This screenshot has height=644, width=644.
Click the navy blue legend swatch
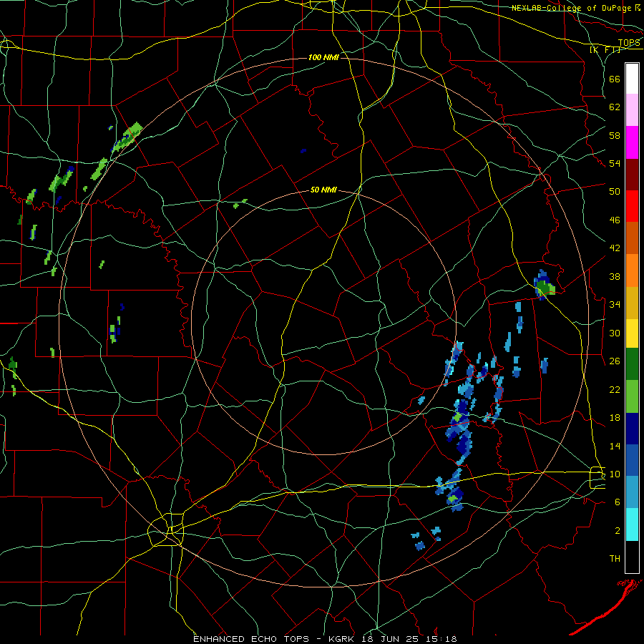click(x=632, y=429)
